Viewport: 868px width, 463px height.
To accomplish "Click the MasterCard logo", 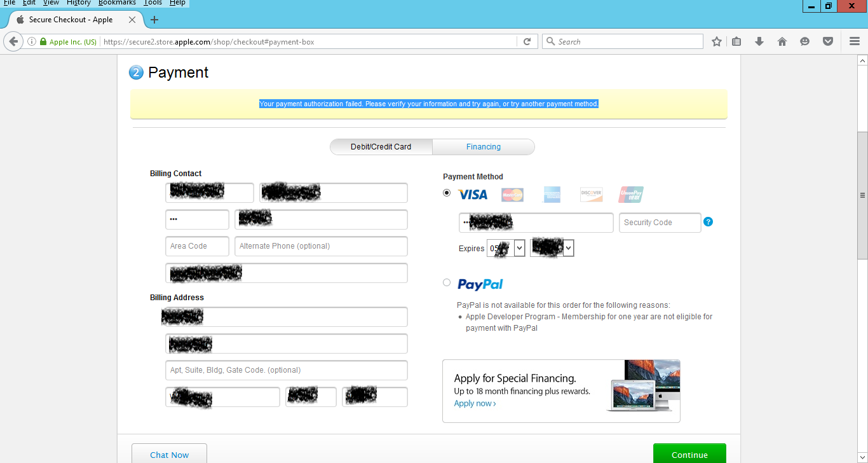I will [x=512, y=195].
